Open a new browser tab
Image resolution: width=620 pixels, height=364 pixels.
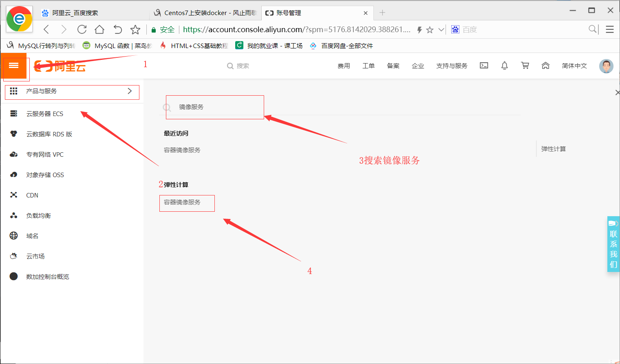[382, 13]
